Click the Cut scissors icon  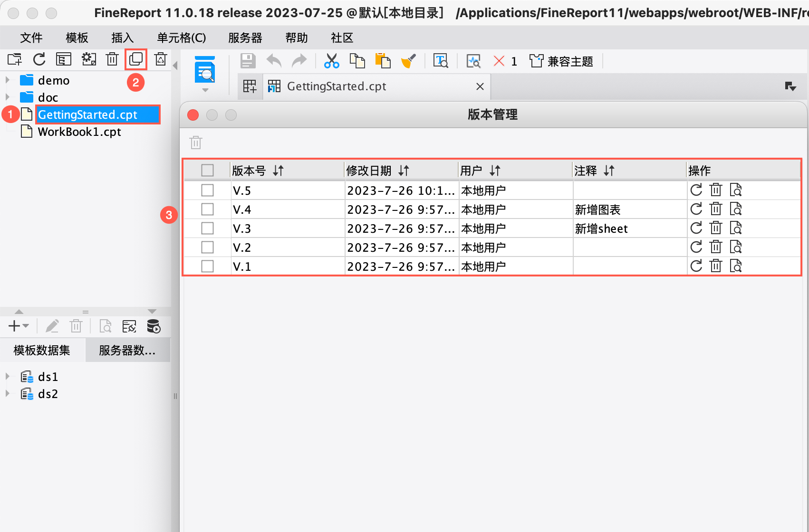tap(331, 61)
